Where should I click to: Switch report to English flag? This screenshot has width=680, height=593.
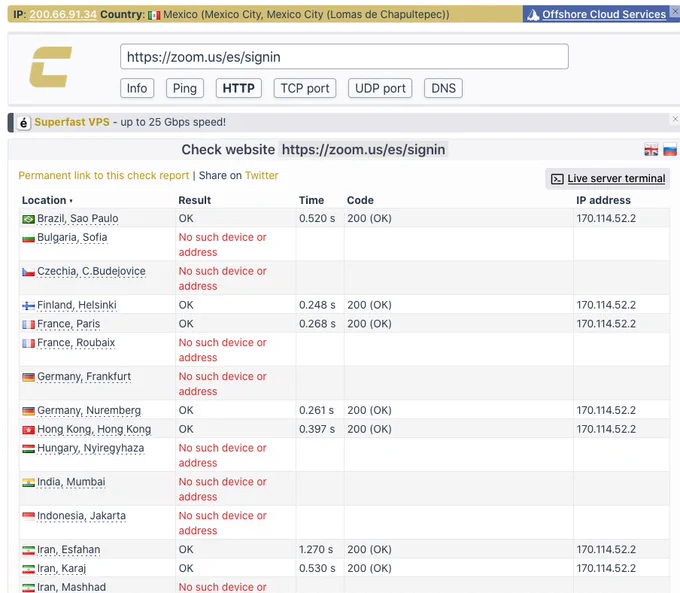(x=651, y=150)
